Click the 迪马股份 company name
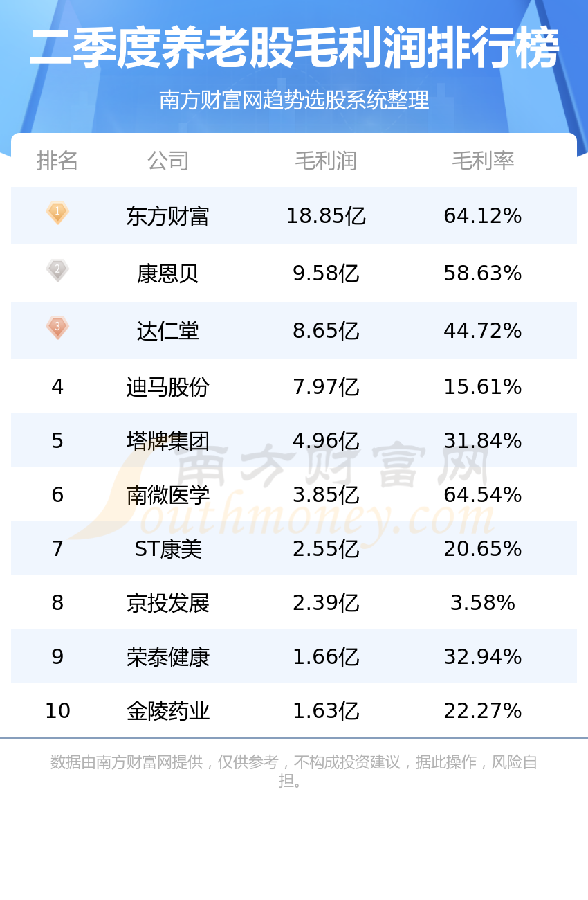This screenshot has width=588, height=900. pos(168,386)
